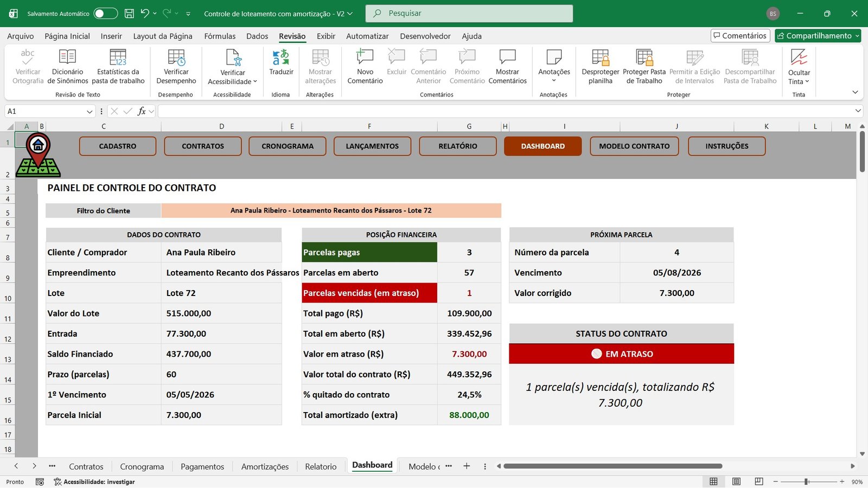Click the zoom in plus button
868x488 pixels.
point(842,481)
